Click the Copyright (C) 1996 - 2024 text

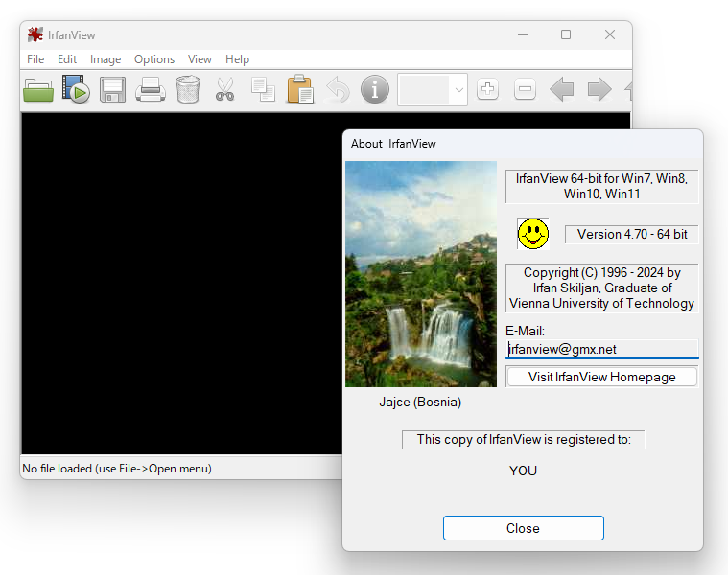(x=601, y=287)
